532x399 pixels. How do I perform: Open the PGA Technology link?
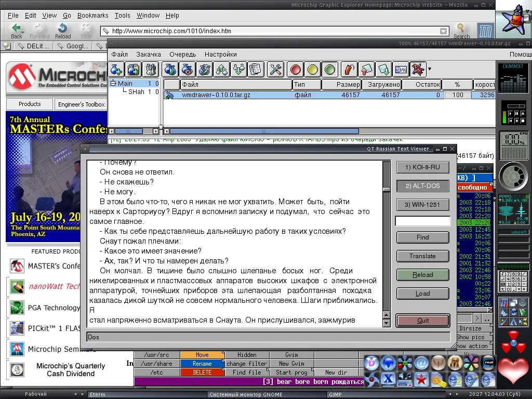[x=54, y=308]
